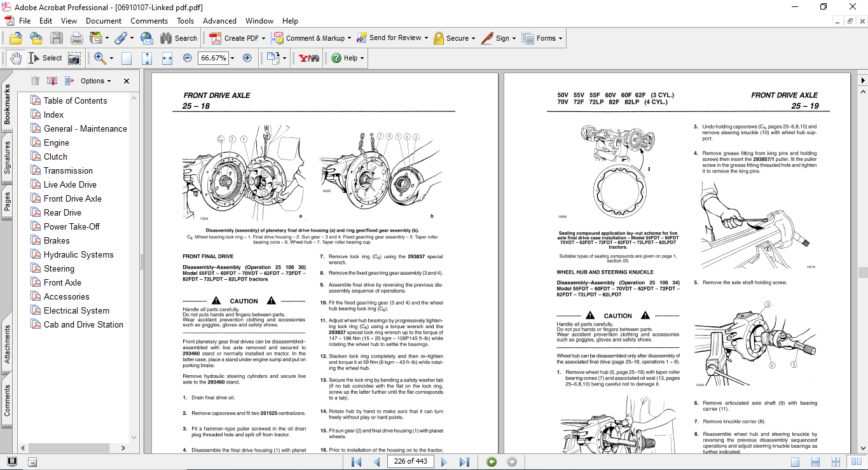Click the Search button with binoculars
The height and width of the screenshot is (470, 868).
coord(179,38)
